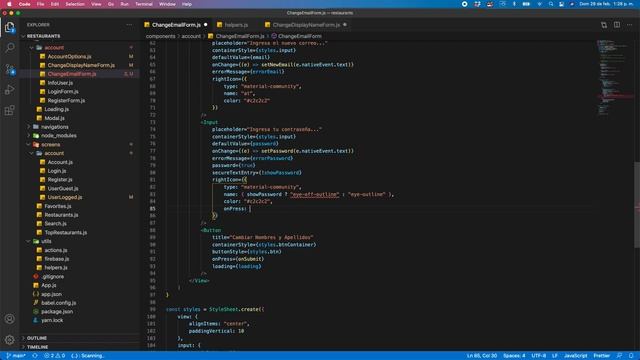Open the View menu

click(96, 4)
